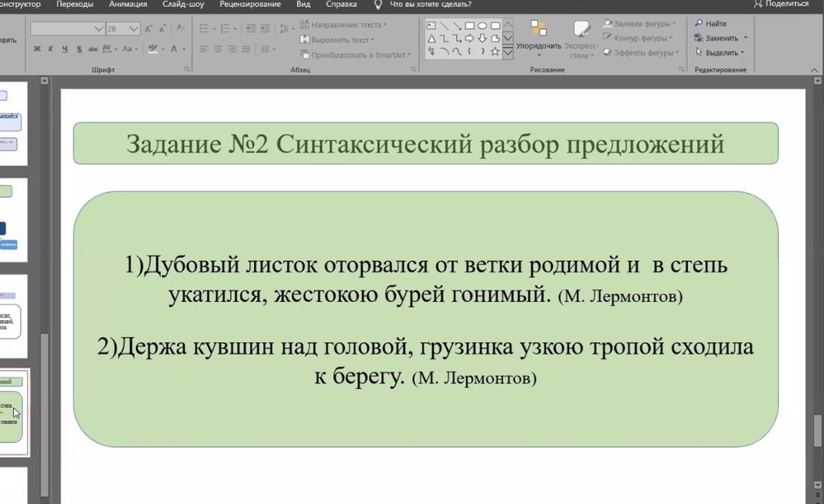Open the Рецензирование tab

(250, 4)
